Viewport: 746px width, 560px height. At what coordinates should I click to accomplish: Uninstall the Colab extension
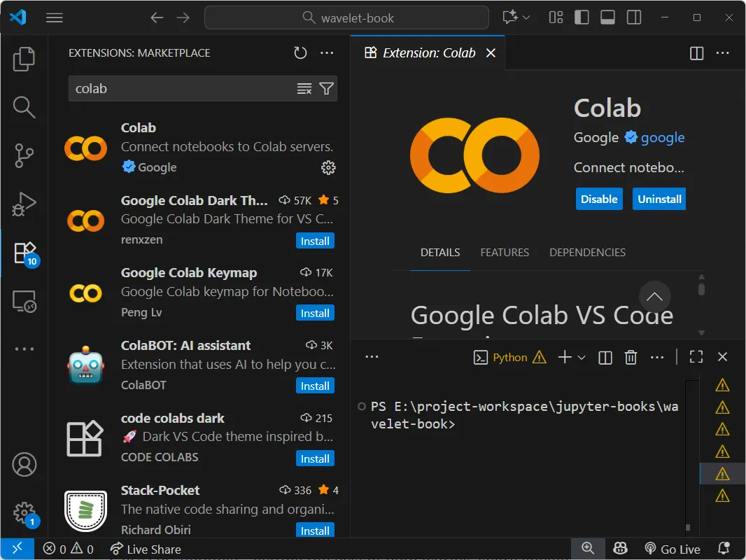click(x=659, y=199)
